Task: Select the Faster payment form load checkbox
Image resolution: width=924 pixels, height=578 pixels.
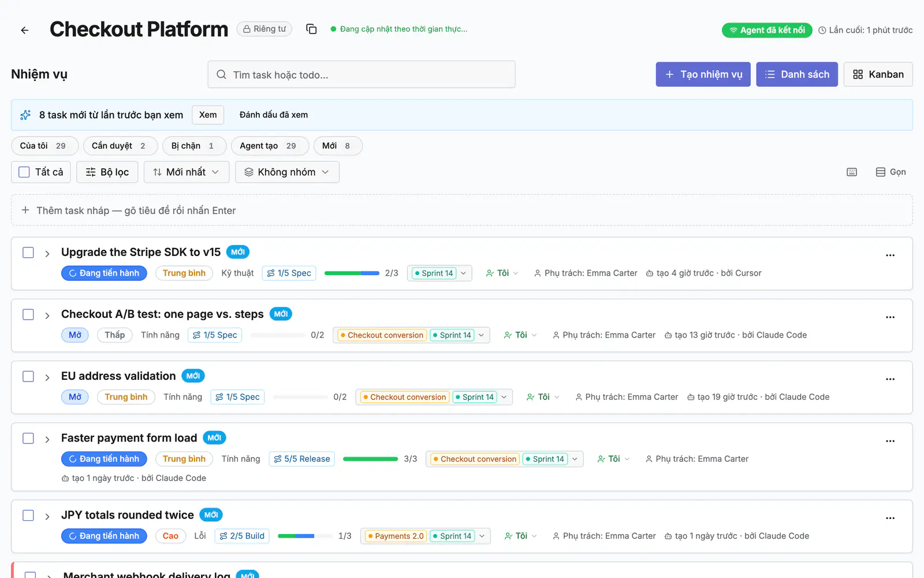Action: 28,438
